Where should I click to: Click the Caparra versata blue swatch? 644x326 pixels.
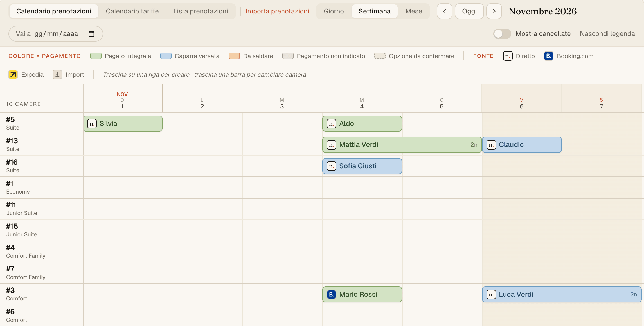coord(166,56)
